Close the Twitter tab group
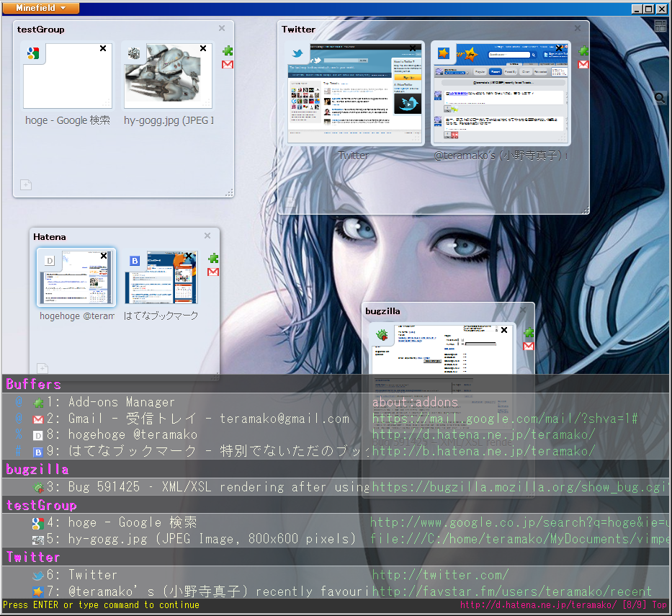 point(577,28)
